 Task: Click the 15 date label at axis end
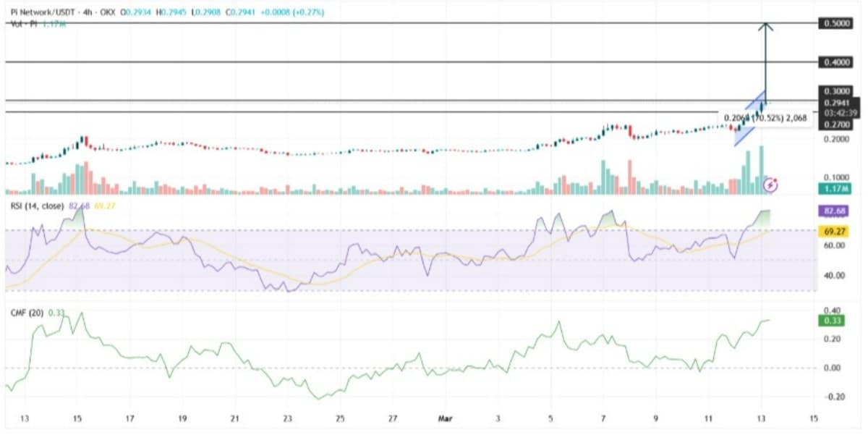tap(814, 418)
